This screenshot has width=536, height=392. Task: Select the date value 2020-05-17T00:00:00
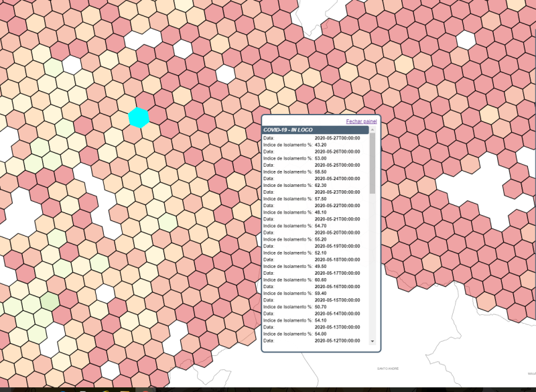click(337, 273)
